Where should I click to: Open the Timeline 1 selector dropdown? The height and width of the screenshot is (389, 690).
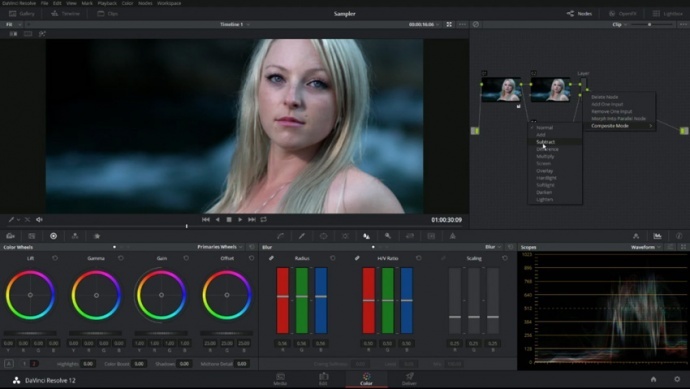[x=235, y=24]
